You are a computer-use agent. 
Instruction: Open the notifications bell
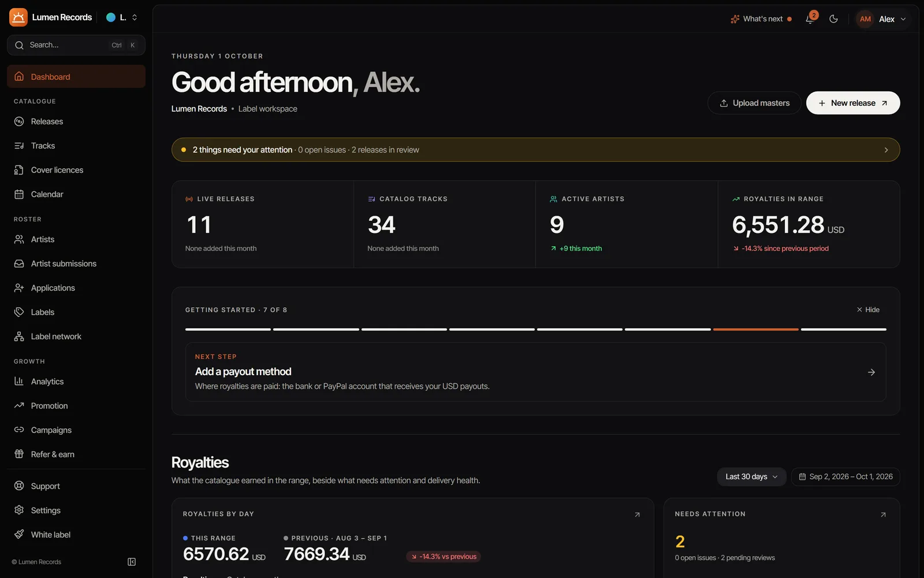click(x=810, y=18)
